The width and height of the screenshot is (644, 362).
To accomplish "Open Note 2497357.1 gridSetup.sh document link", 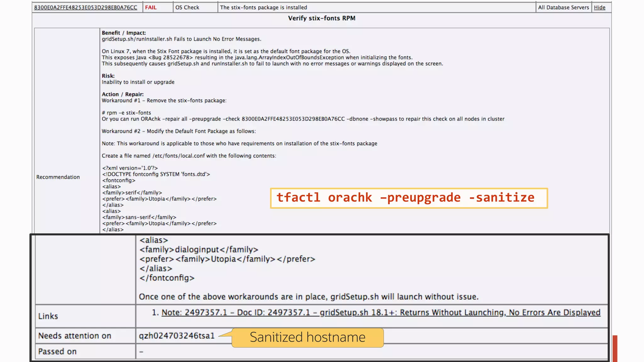I will (x=381, y=313).
